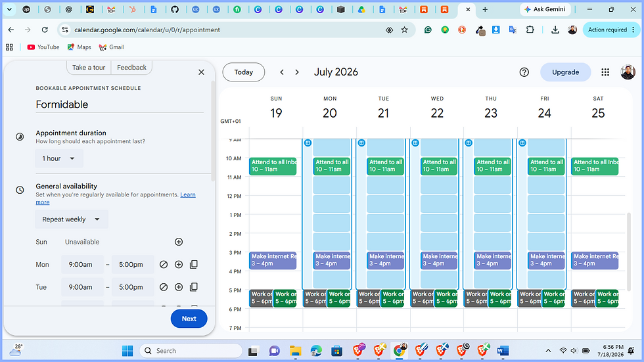
Task: Open Ask Gemini in Chrome
Action: [545, 9]
